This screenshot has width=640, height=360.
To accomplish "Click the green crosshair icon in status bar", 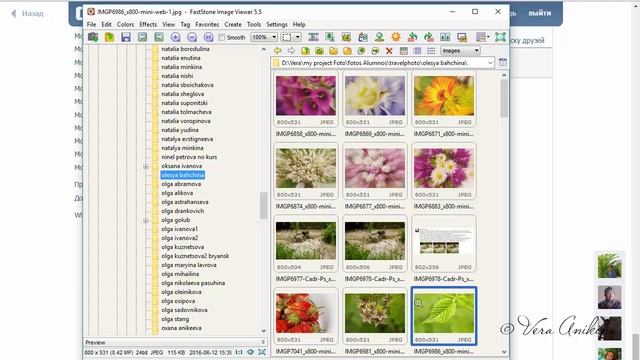I will coord(250,352).
